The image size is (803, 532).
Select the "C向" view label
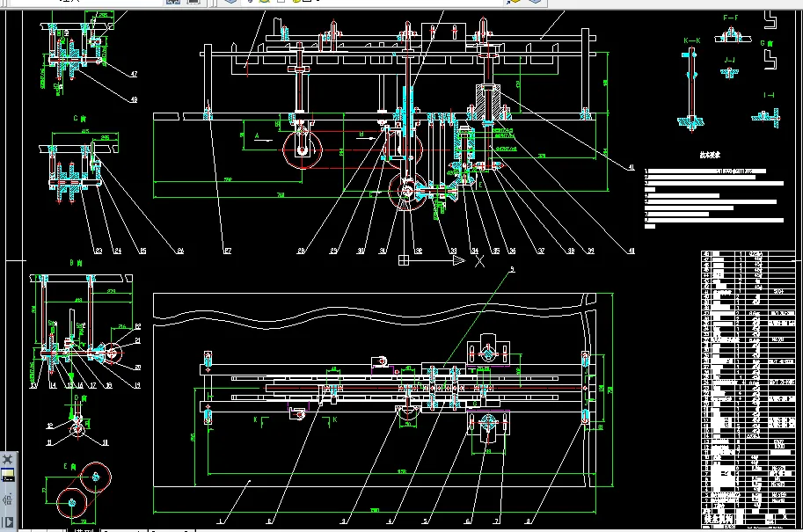click(x=79, y=119)
